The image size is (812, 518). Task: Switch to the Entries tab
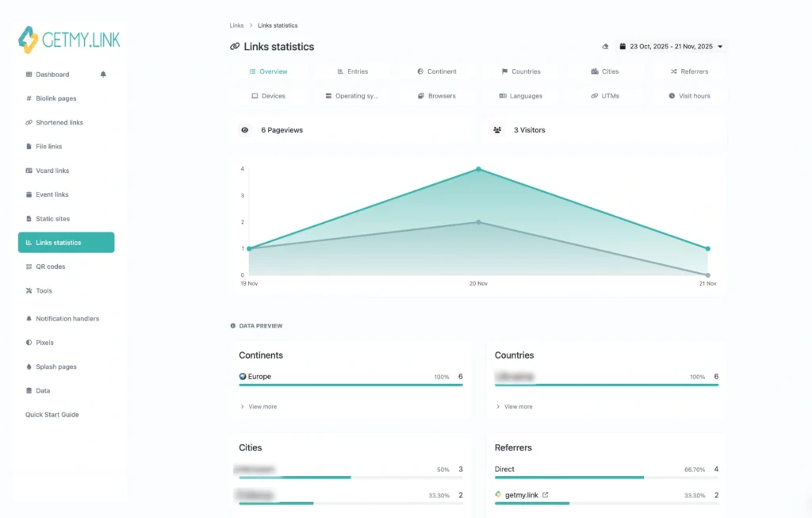(353, 71)
